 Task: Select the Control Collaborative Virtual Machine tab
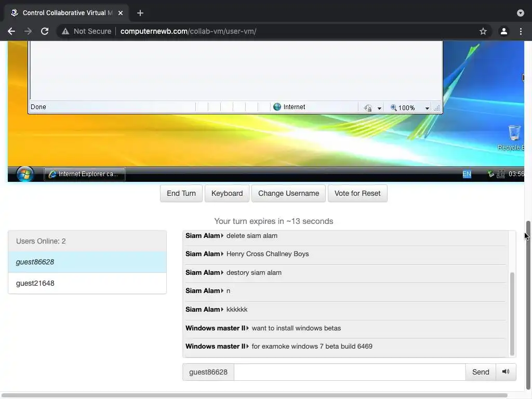click(67, 13)
